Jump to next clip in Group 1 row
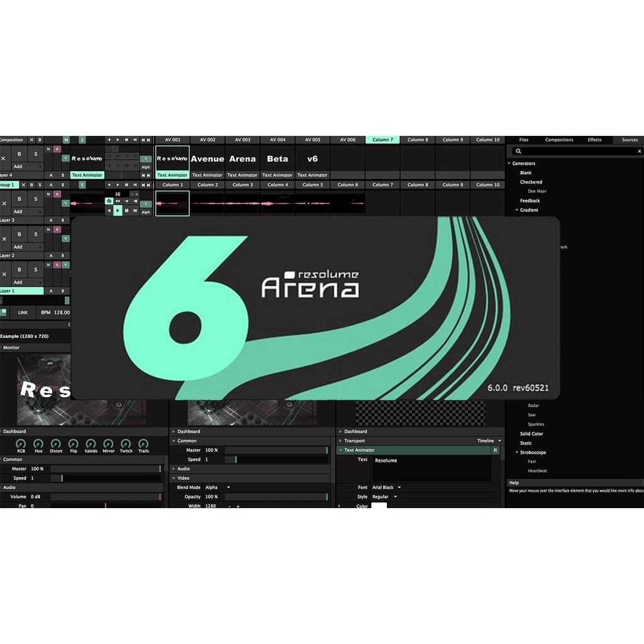Screen dimensions: 644x644 click(x=148, y=185)
